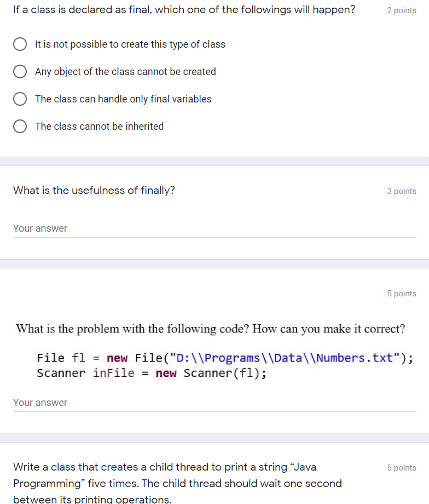Click 'The class cannot be inherited' label text

(99, 127)
